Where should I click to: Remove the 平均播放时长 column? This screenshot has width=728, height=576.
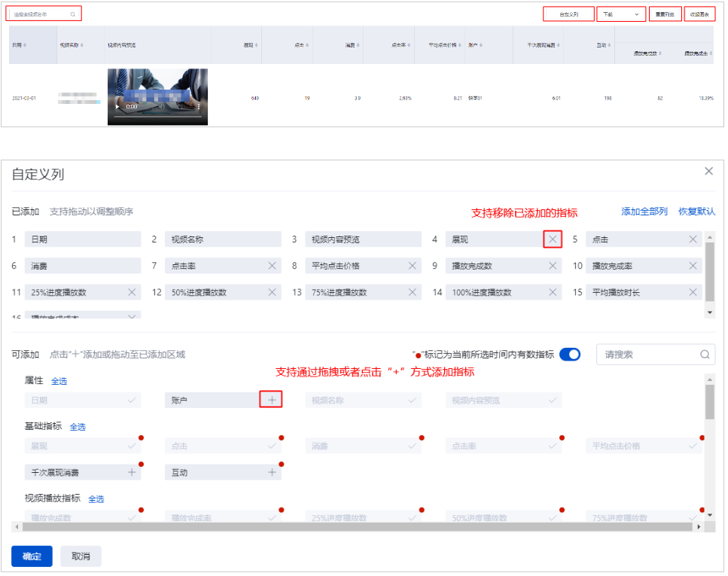pyautogui.click(x=693, y=292)
